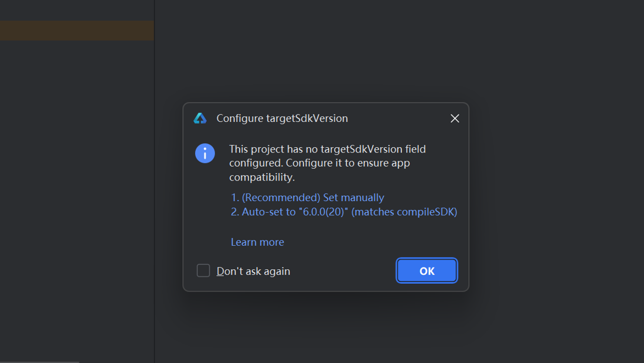
Task: Click the empty left panel below highlighted row
Action: tap(77, 197)
